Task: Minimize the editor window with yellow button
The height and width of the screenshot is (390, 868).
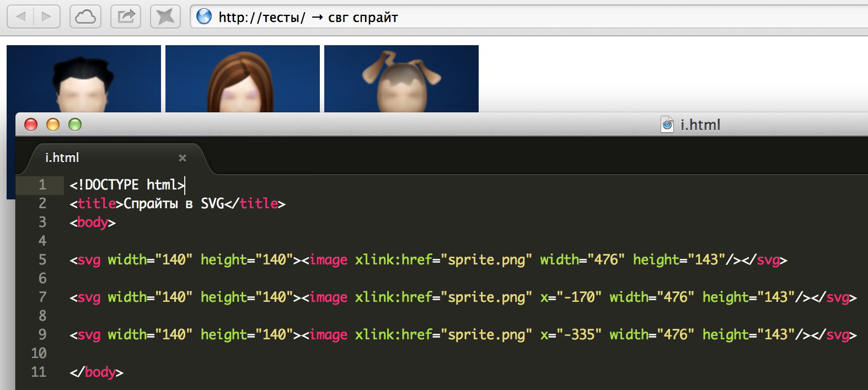Action: (53, 124)
